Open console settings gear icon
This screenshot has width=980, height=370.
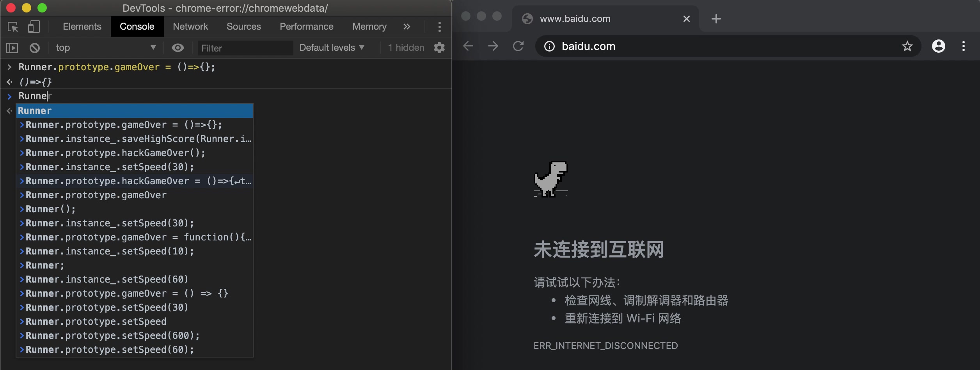[x=439, y=48]
